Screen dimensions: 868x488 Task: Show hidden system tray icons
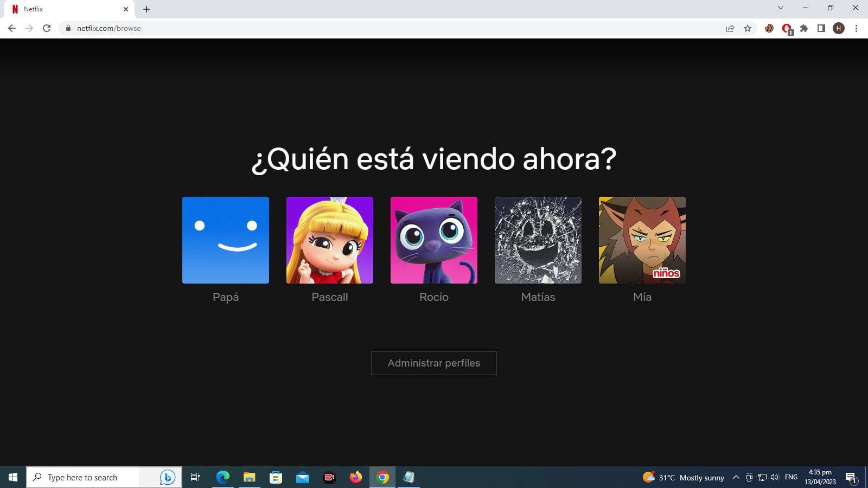736,477
